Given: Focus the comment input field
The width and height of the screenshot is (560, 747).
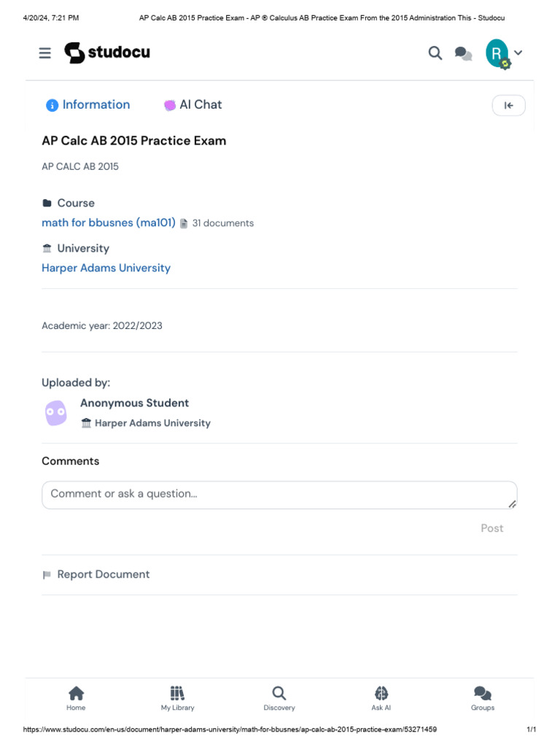Looking at the screenshot, I should point(279,495).
